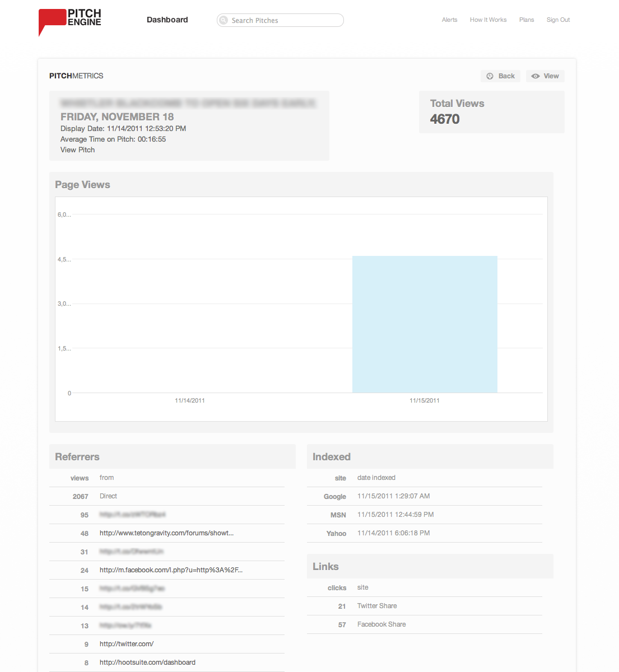This screenshot has width=619, height=672.
Task: Click the 11/15/2011 page views bar
Action: point(425,324)
